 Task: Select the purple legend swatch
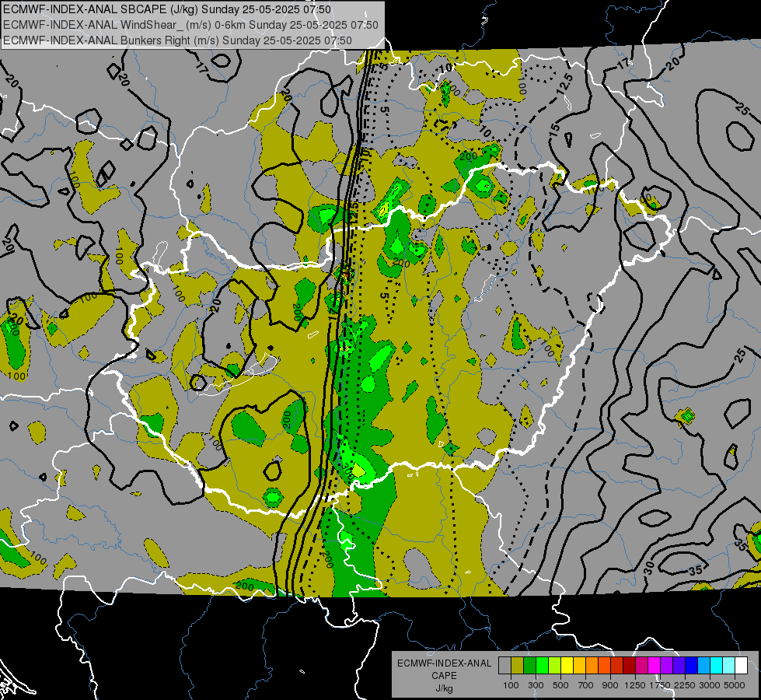(666, 666)
